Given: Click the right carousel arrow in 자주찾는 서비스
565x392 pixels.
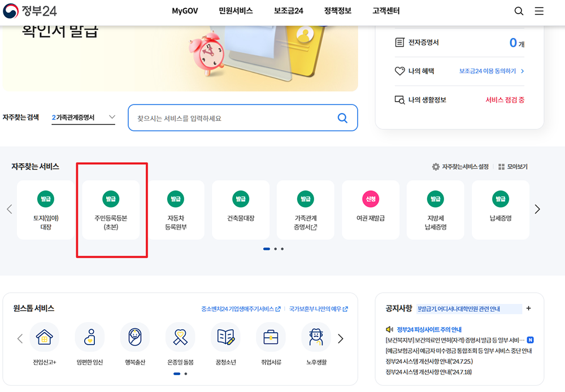Looking at the screenshot, I should [537, 209].
